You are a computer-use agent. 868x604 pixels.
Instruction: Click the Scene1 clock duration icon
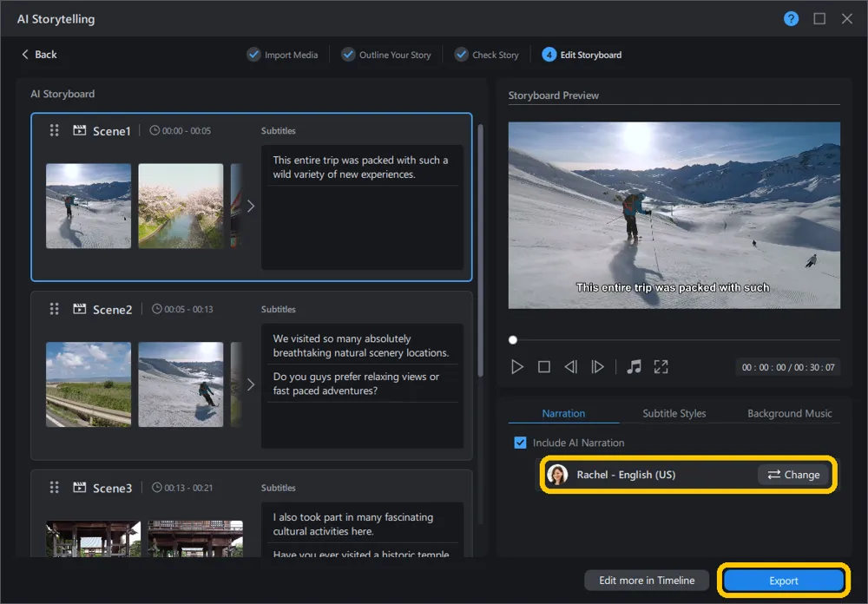point(155,131)
